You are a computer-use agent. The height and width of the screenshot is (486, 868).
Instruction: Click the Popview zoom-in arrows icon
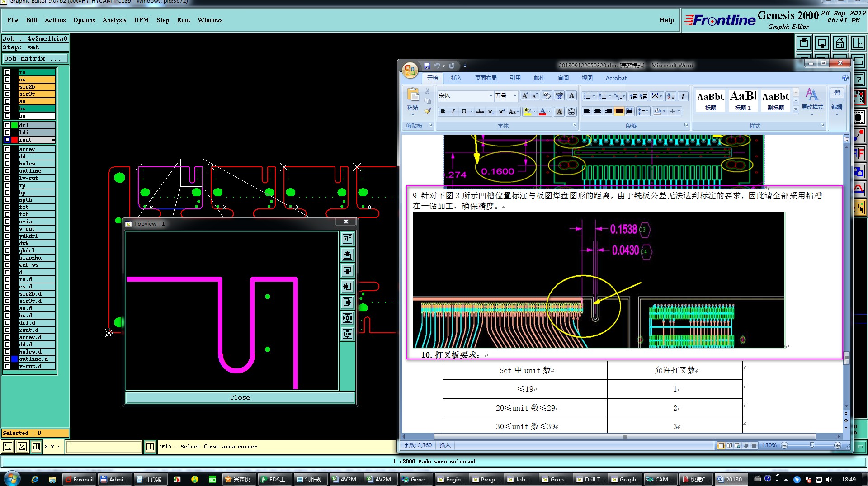tap(347, 318)
